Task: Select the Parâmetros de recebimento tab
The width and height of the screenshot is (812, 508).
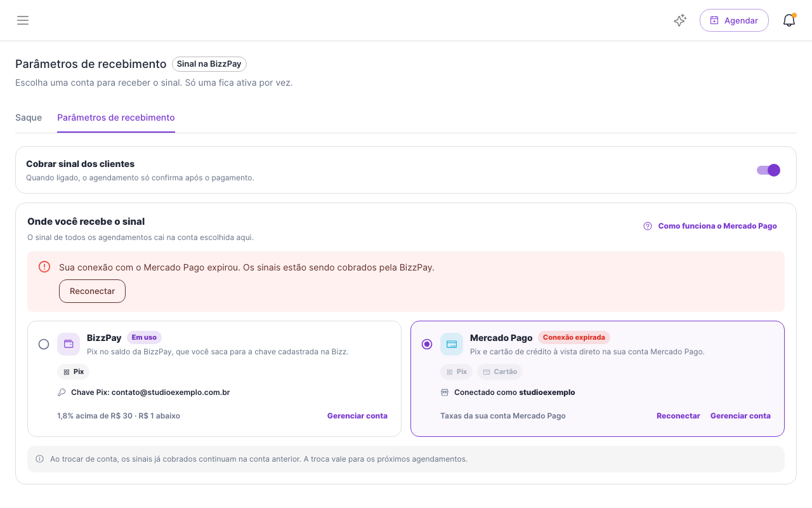Action: click(116, 117)
